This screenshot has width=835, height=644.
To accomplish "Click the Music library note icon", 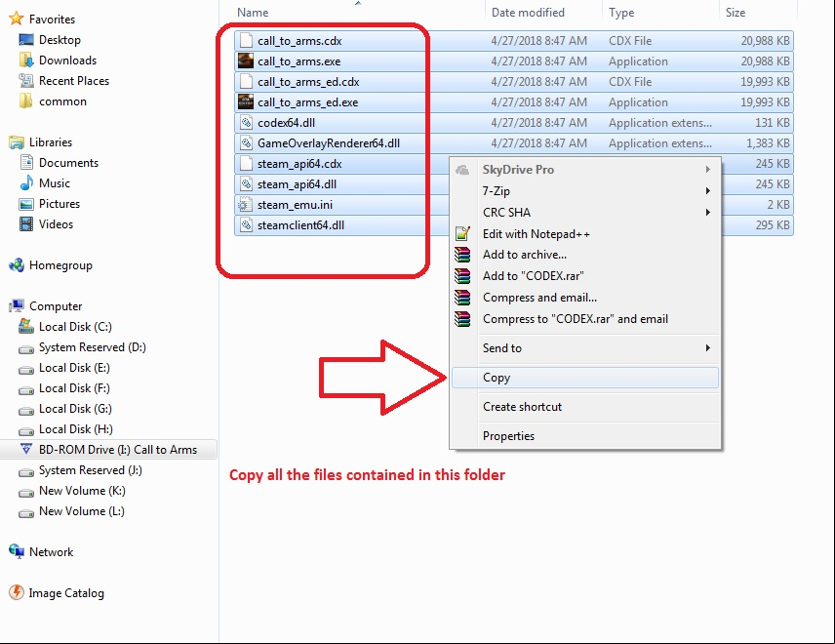I will point(26,183).
